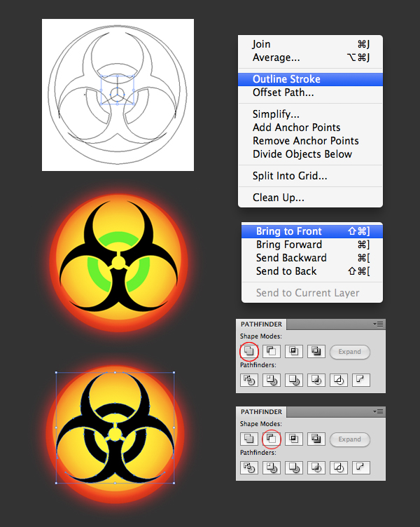The image size is (420, 527).
Task: Click the wireframe outline biohazard artwork
Action: 118,95
